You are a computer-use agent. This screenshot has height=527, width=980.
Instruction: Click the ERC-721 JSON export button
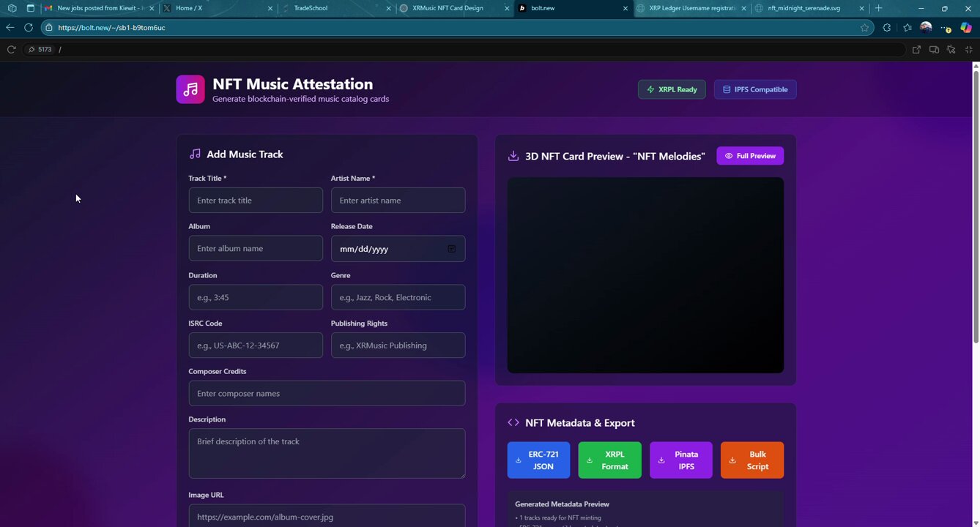point(538,460)
